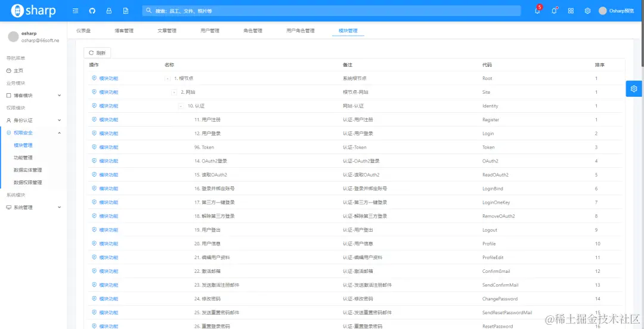The image size is (644, 329).
Task: Collapse the 10. 认证 tree node
Action: tap(181, 106)
